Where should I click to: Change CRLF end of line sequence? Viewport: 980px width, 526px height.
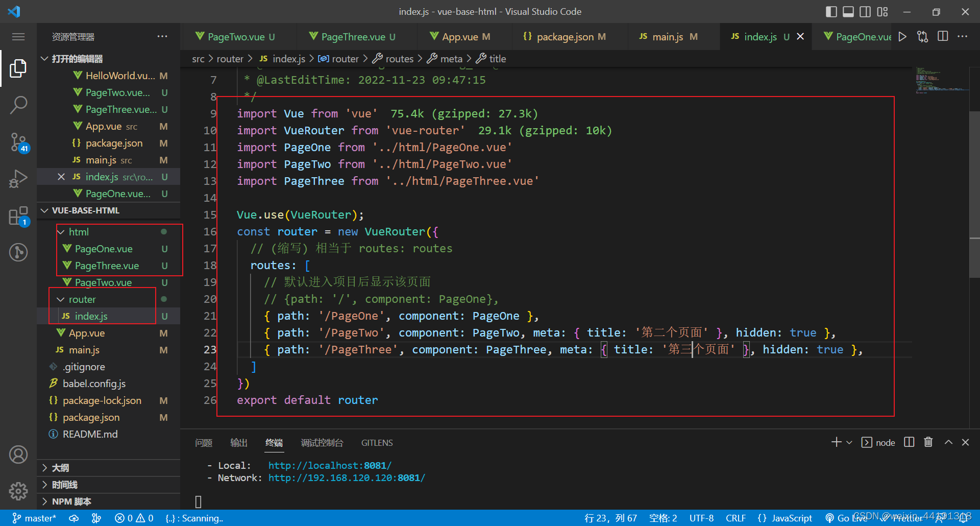(736, 518)
